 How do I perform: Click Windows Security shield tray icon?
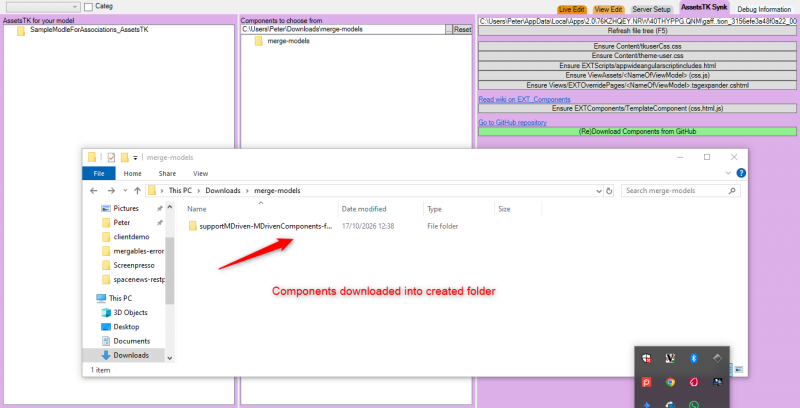coord(646,358)
